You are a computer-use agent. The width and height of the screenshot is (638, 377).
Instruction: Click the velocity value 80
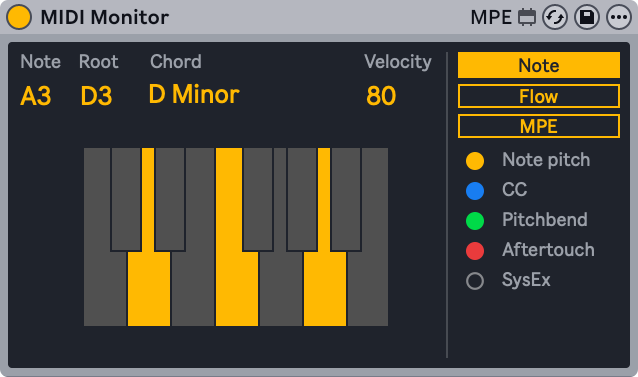381,96
